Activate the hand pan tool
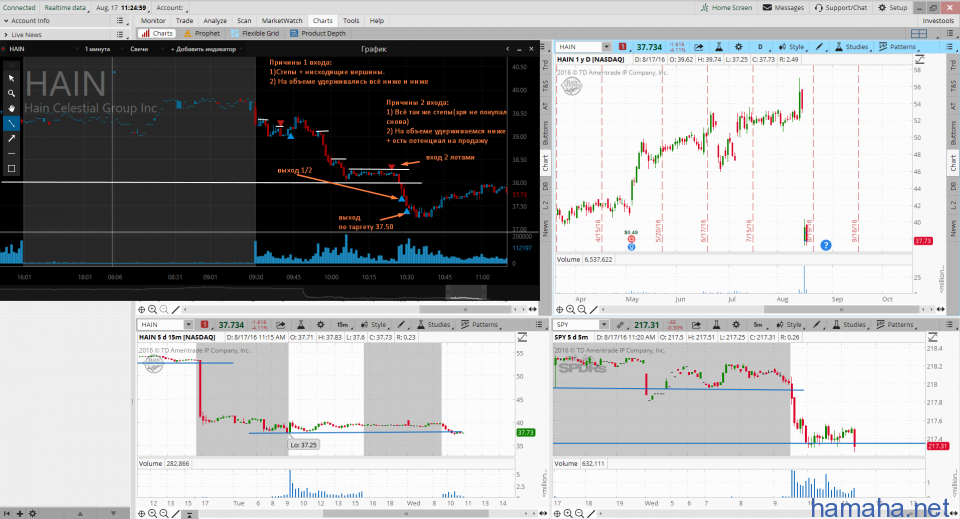The height and width of the screenshot is (519, 960). tap(11, 108)
